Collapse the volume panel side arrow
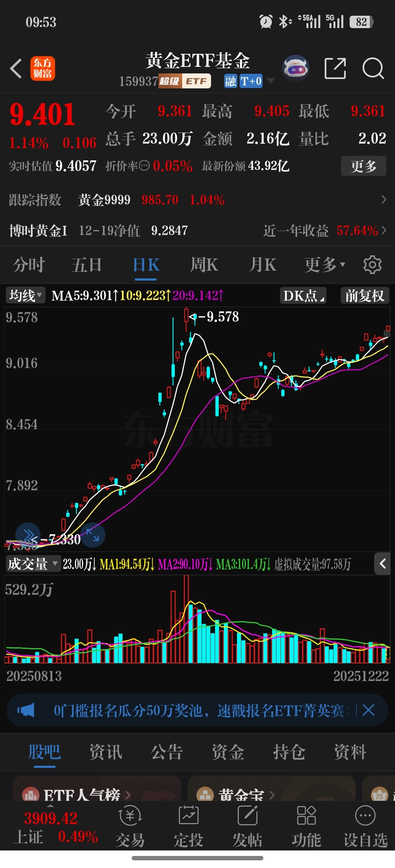The width and height of the screenshot is (395, 868). pos(383,564)
